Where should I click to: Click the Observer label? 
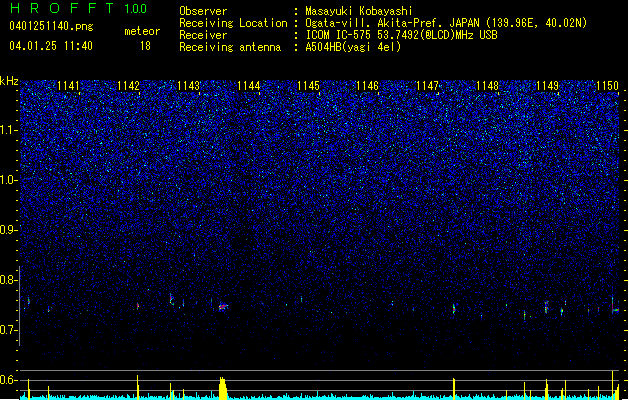(203, 11)
